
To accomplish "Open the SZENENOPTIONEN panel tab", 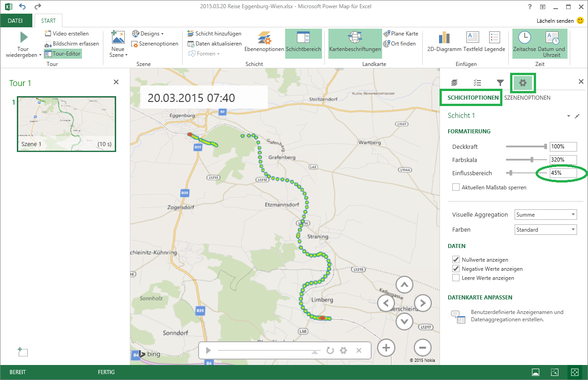I will tap(527, 97).
